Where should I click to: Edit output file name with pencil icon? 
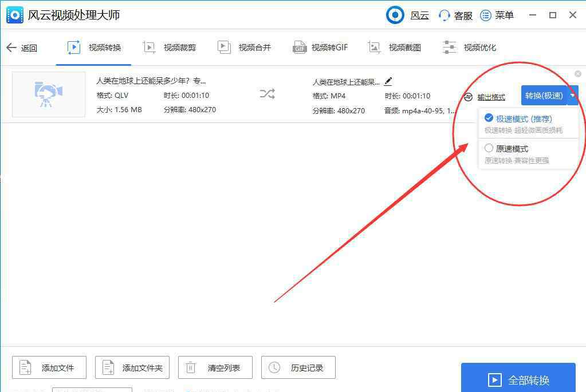[x=388, y=81]
